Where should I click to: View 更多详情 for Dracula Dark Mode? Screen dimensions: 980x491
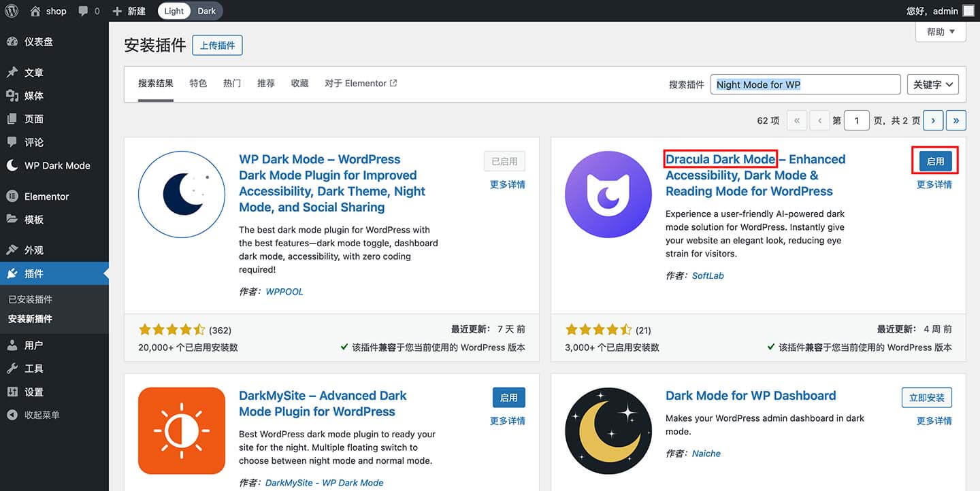coord(934,184)
